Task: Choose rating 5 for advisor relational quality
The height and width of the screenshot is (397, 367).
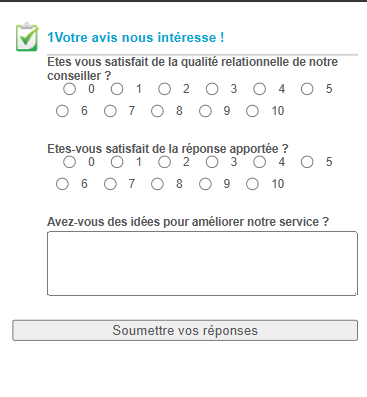Action: tap(307, 89)
